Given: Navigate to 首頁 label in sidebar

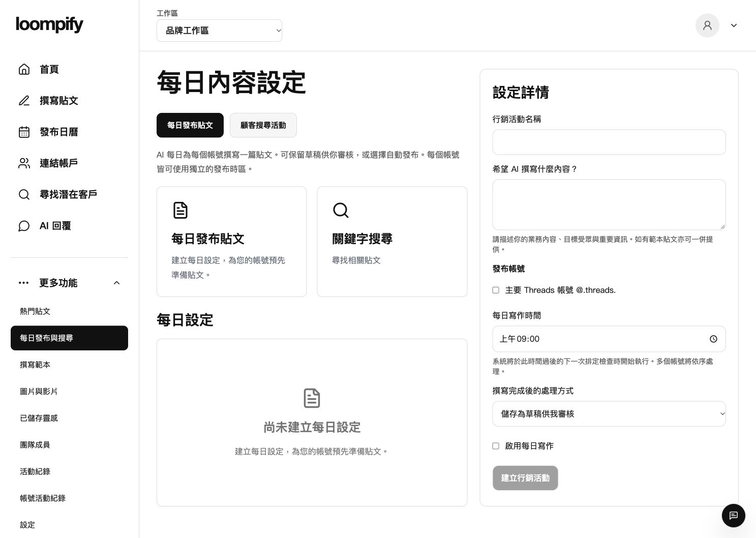Looking at the screenshot, I should [49, 69].
